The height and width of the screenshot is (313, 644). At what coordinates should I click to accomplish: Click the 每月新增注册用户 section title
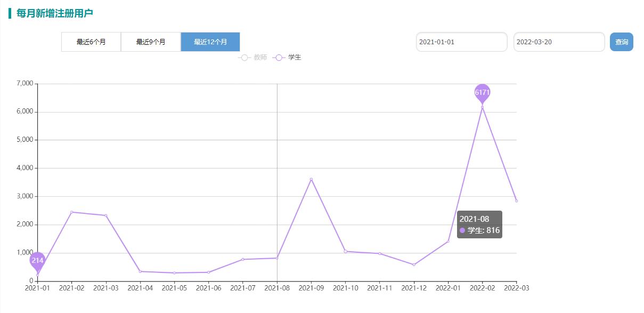point(55,13)
